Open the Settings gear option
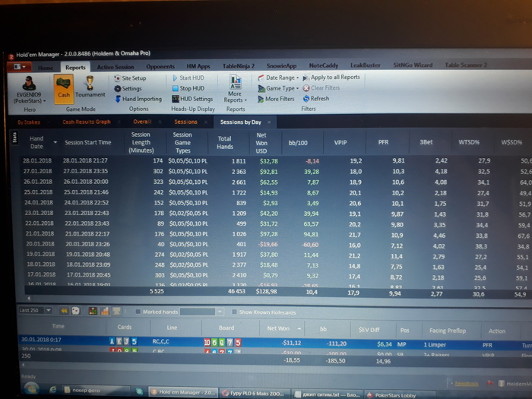532x399 pixels. [x=128, y=89]
